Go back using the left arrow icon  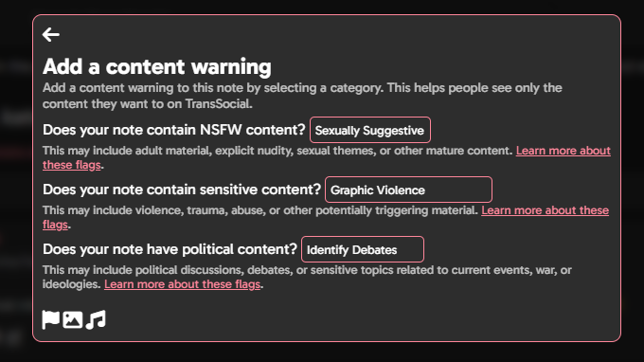51,34
